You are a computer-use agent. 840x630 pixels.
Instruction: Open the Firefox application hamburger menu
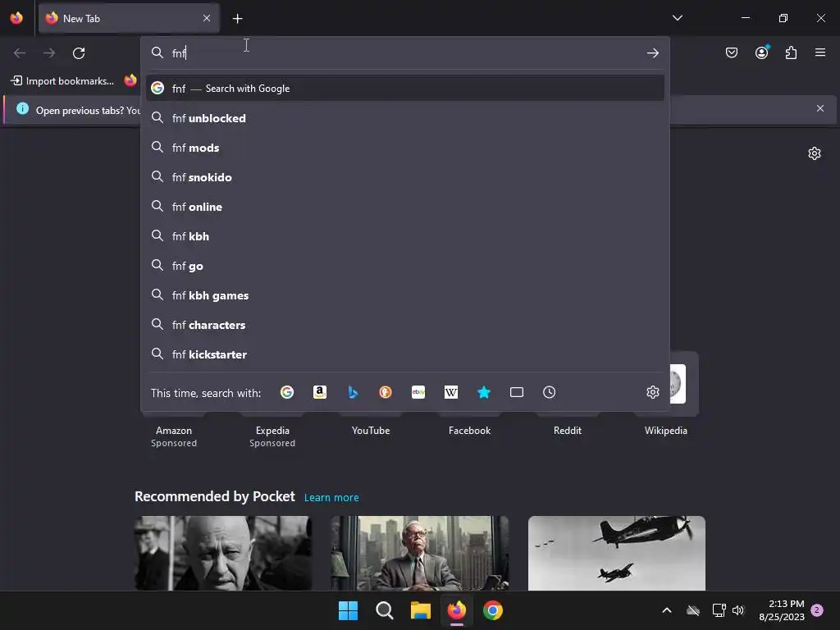tap(820, 52)
